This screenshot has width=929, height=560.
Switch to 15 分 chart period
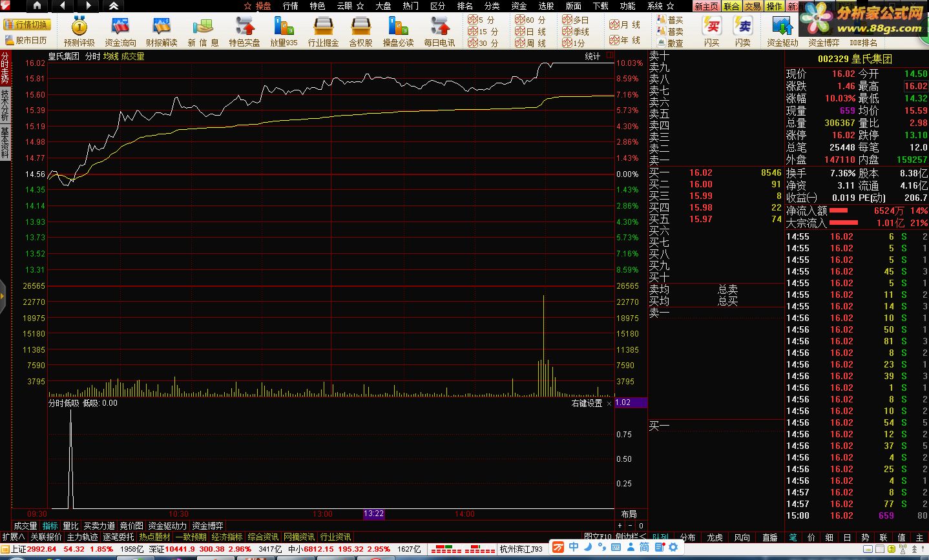[x=483, y=31]
